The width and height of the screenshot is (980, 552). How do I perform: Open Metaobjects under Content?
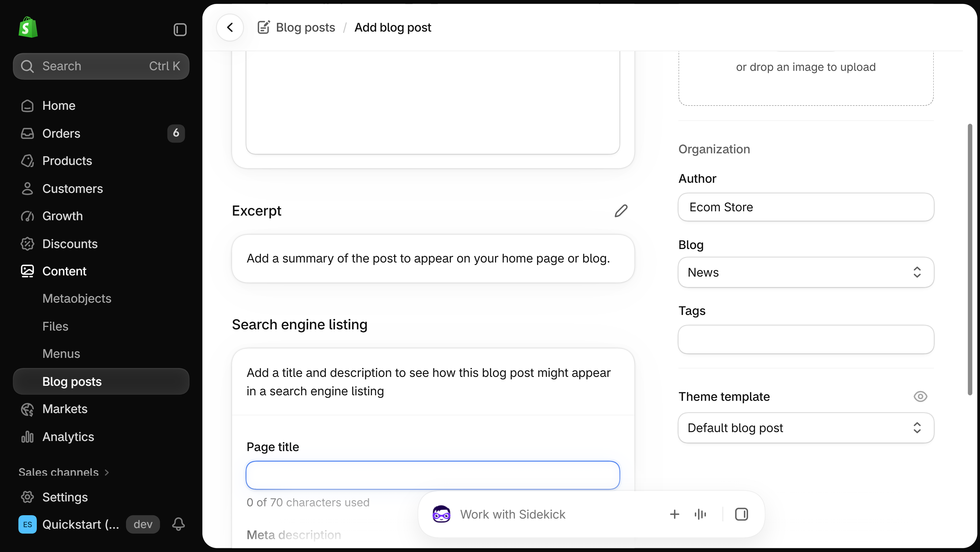101,298
